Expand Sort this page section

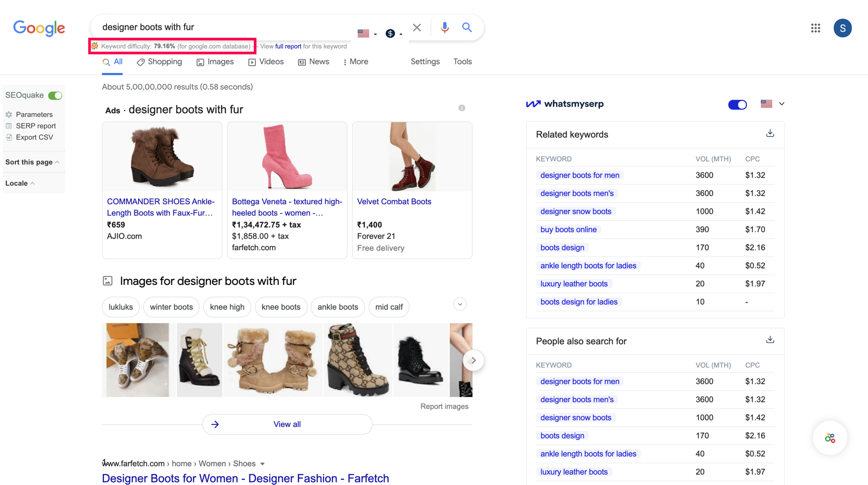coord(32,162)
